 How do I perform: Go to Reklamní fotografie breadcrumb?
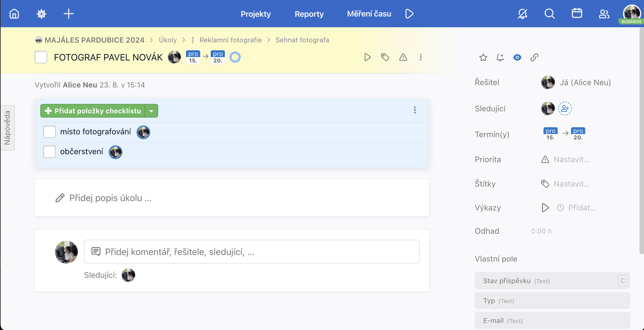(x=231, y=40)
